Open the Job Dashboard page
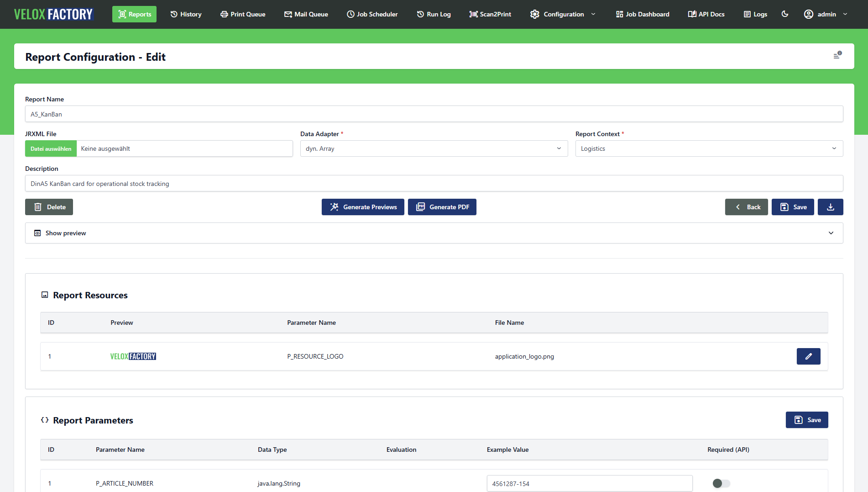Screen dimensions: 868x492 coord(642,14)
